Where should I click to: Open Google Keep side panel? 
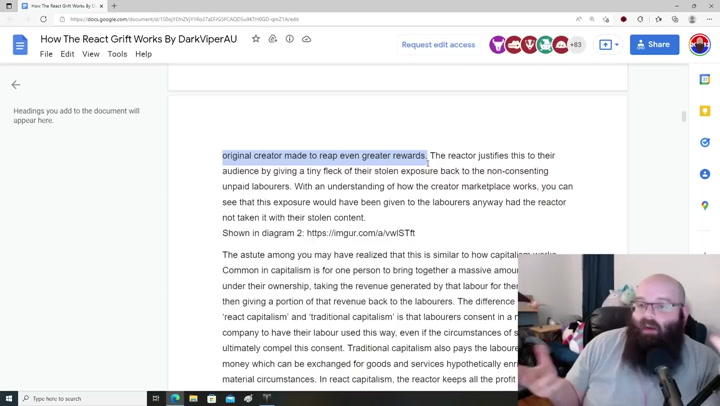click(705, 111)
